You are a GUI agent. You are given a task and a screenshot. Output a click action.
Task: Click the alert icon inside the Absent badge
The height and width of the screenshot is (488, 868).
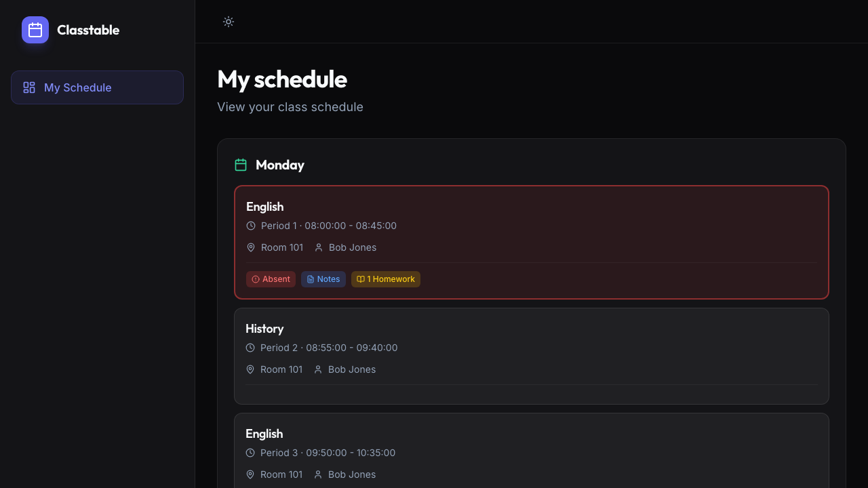tap(255, 279)
